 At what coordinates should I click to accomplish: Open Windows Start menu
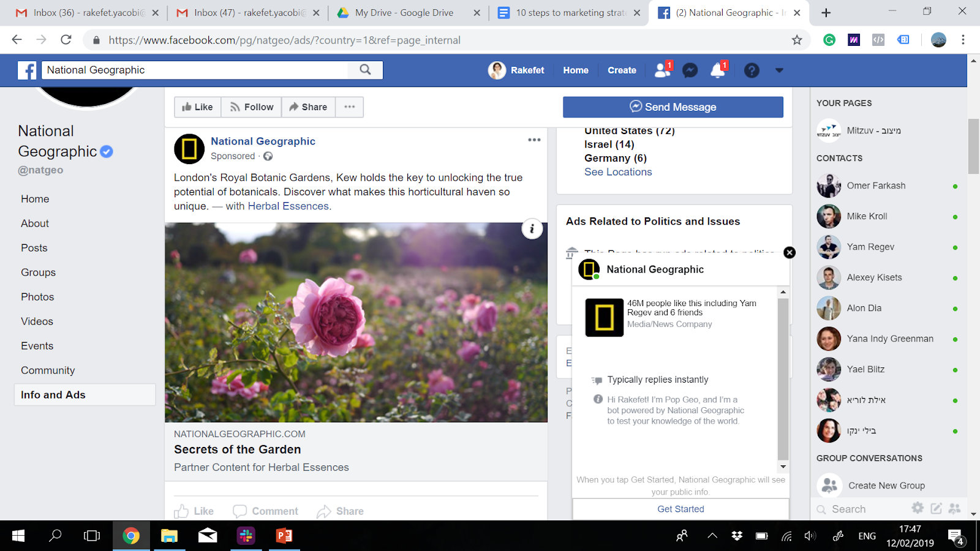18,536
